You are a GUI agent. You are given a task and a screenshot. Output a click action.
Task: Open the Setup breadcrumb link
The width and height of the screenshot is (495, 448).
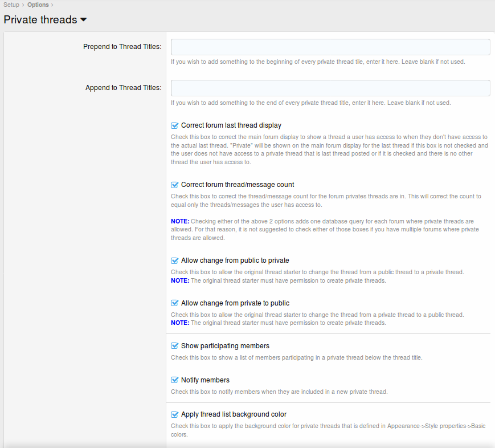point(11,5)
